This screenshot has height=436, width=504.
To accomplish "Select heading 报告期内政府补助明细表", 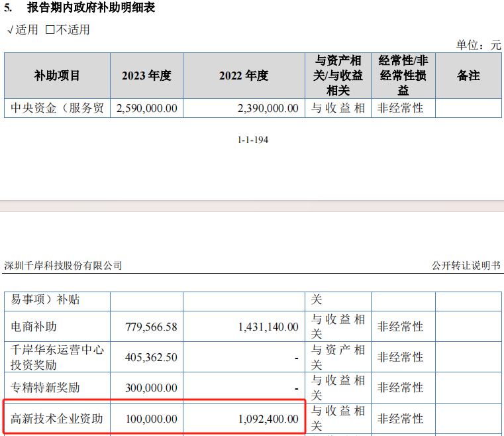I will 91,7.
